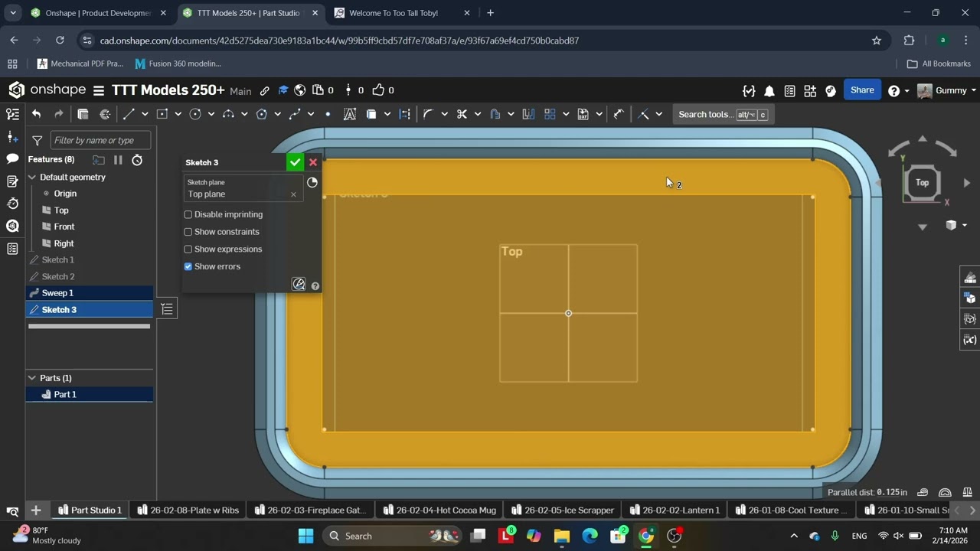Viewport: 980px width, 551px height.
Task: Select the Linear pattern sketch tool
Action: click(x=550, y=114)
